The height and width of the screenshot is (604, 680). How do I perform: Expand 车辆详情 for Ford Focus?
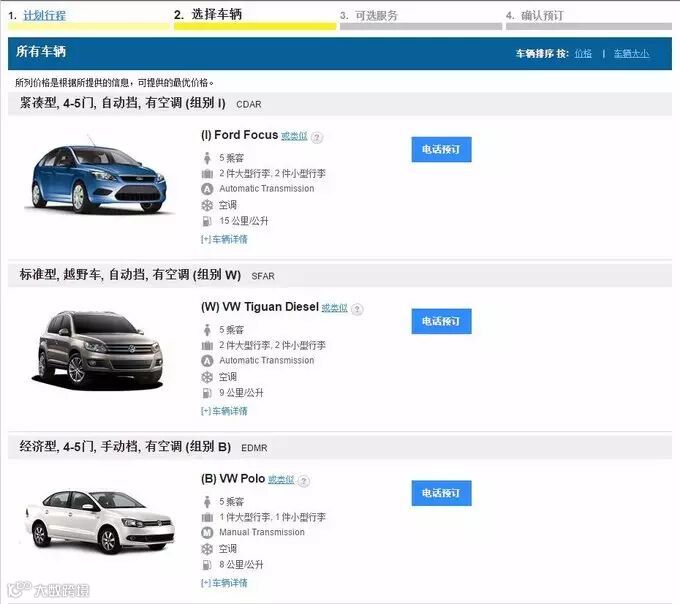224,239
